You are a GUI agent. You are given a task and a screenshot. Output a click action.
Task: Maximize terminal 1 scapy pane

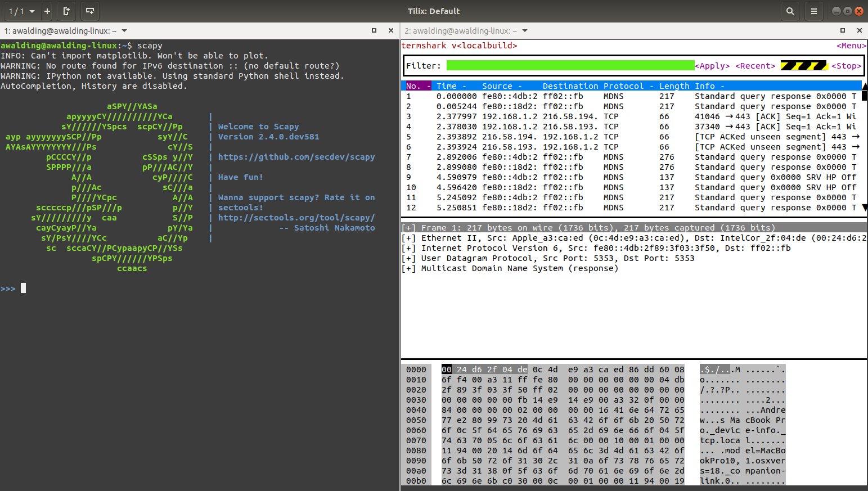point(374,31)
